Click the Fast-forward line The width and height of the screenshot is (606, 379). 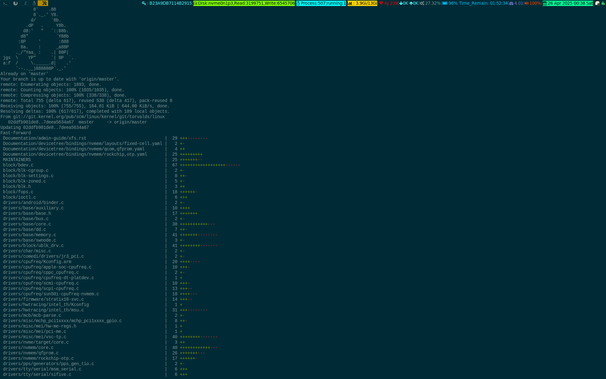15,133
